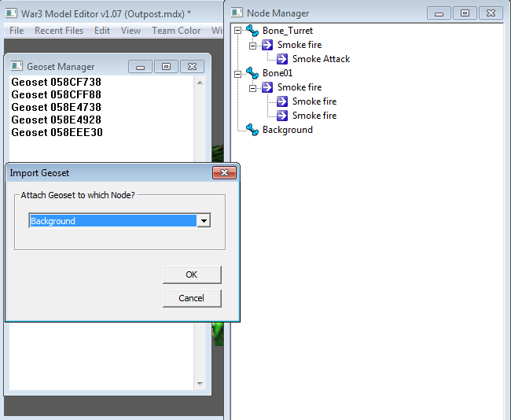The height and width of the screenshot is (420, 511).
Task: Click the War3 Model Editor title bar icon
Action: (11, 13)
